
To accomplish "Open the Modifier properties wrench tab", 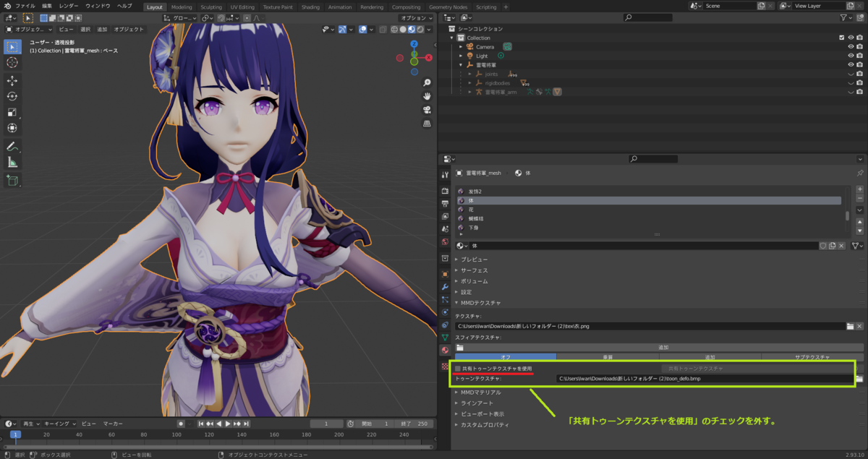I will [x=445, y=287].
